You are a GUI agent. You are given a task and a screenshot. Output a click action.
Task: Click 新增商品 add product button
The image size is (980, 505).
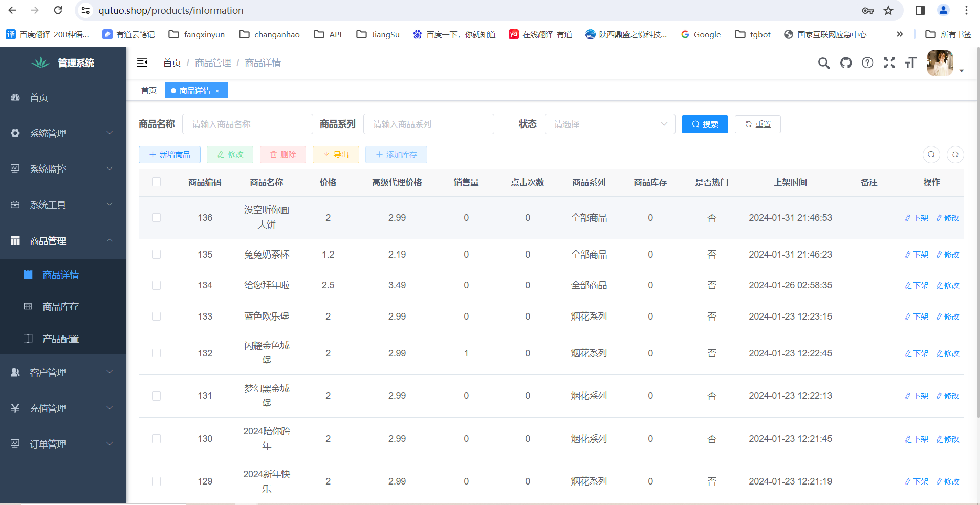[169, 154]
